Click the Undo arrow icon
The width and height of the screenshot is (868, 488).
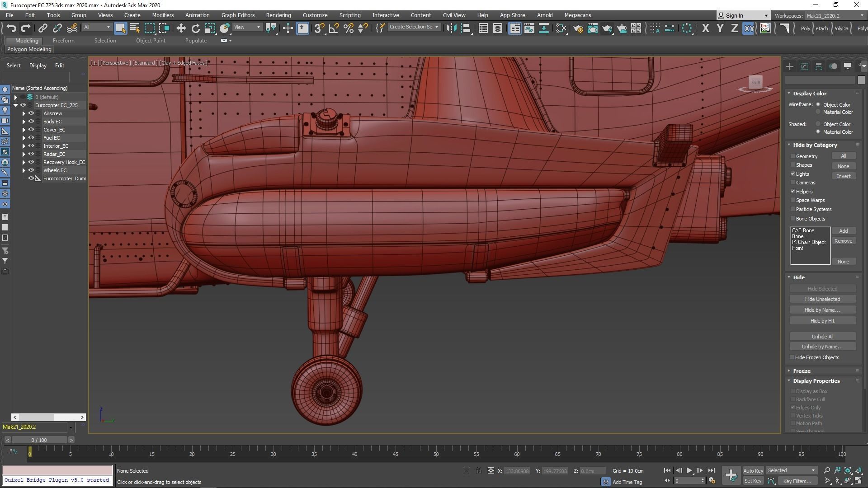pyautogui.click(x=11, y=28)
